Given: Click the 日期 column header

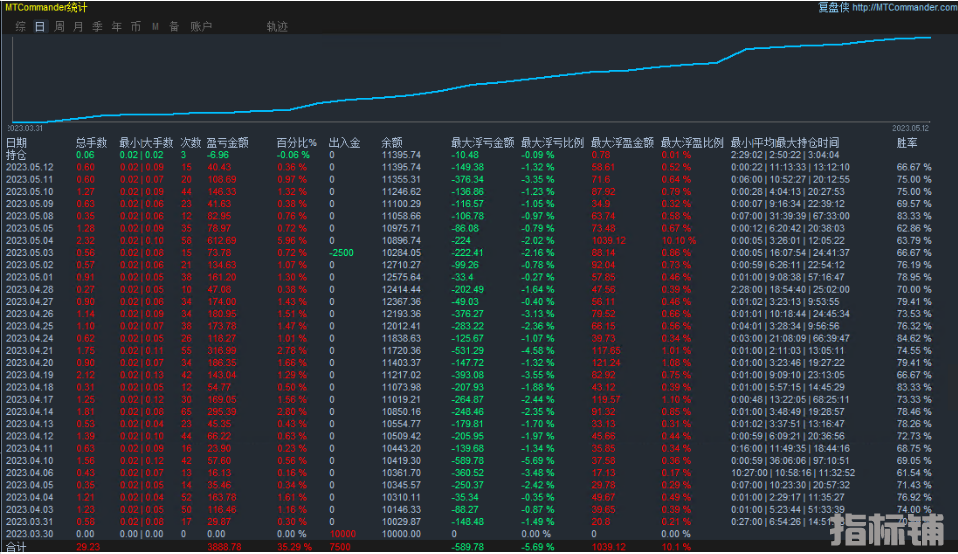Looking at the screenshot, I should [16, 143].
